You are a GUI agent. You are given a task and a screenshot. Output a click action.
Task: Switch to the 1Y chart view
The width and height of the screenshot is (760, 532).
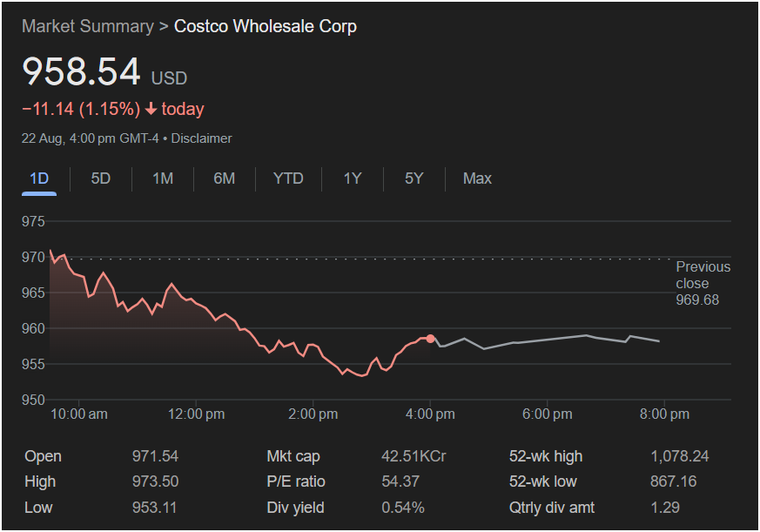click(352, 178)
